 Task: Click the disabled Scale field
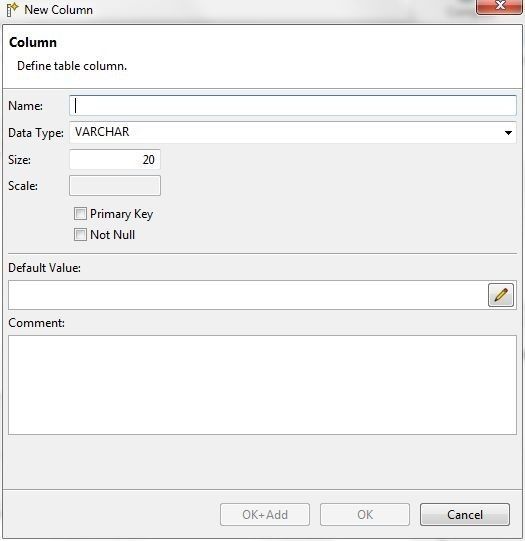[x=115, y=186]
